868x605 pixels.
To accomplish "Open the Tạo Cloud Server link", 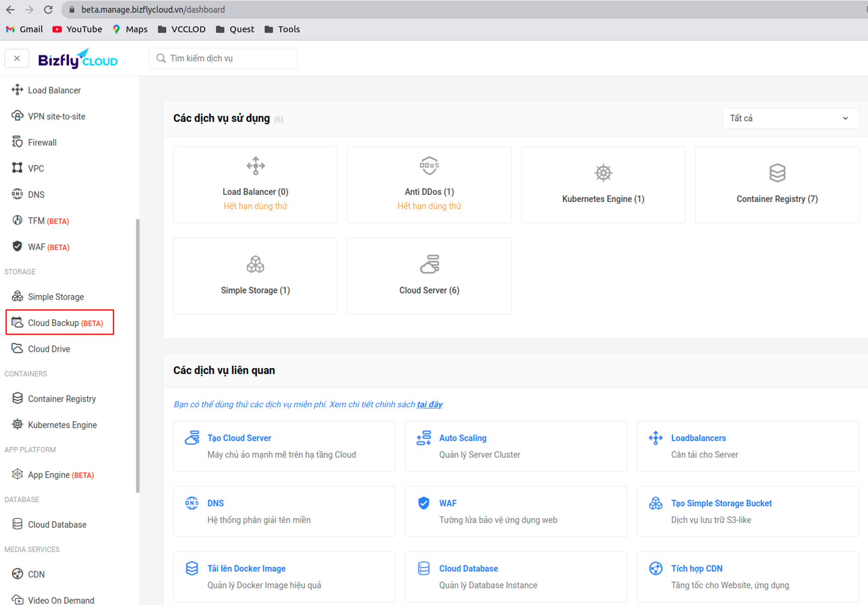I will pos(239,438).
